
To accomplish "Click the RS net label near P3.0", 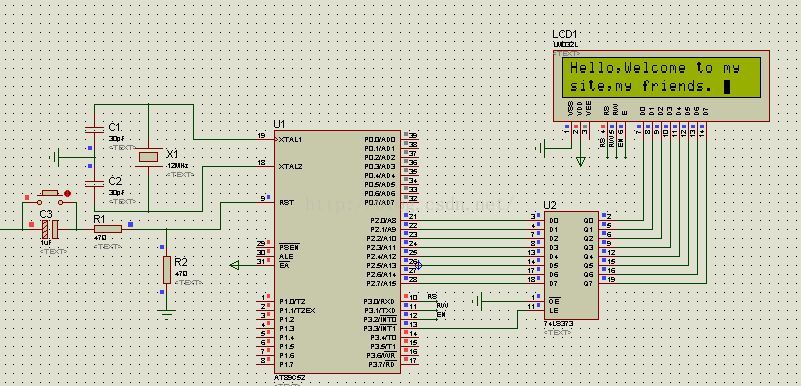I will tap(432, 296).
